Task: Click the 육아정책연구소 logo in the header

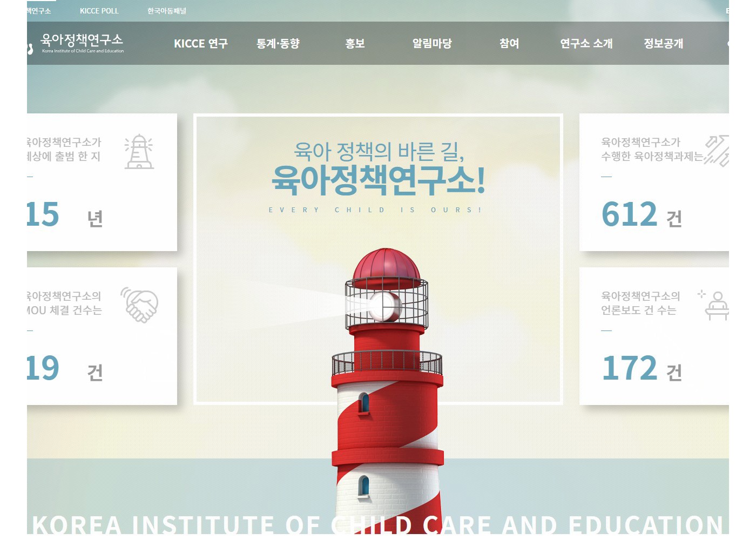Action: [82, 43]
